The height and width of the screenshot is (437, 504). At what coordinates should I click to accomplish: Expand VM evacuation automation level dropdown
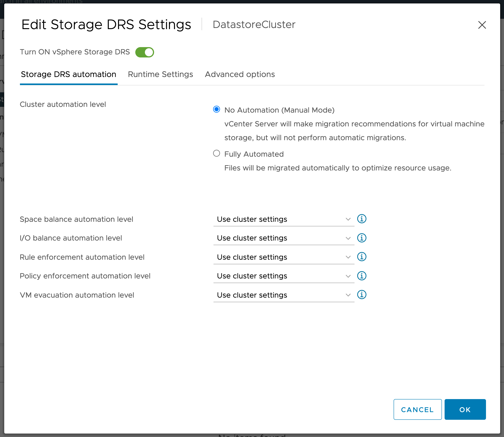284,295
